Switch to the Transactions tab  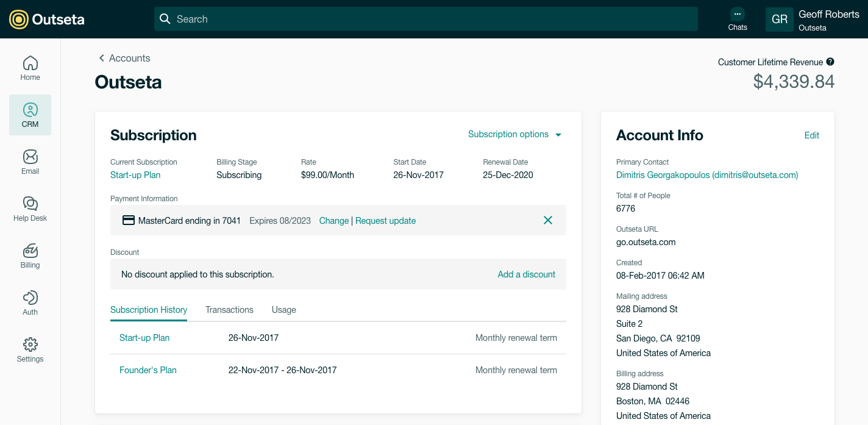pyautogui.click(x=229, y=310)
